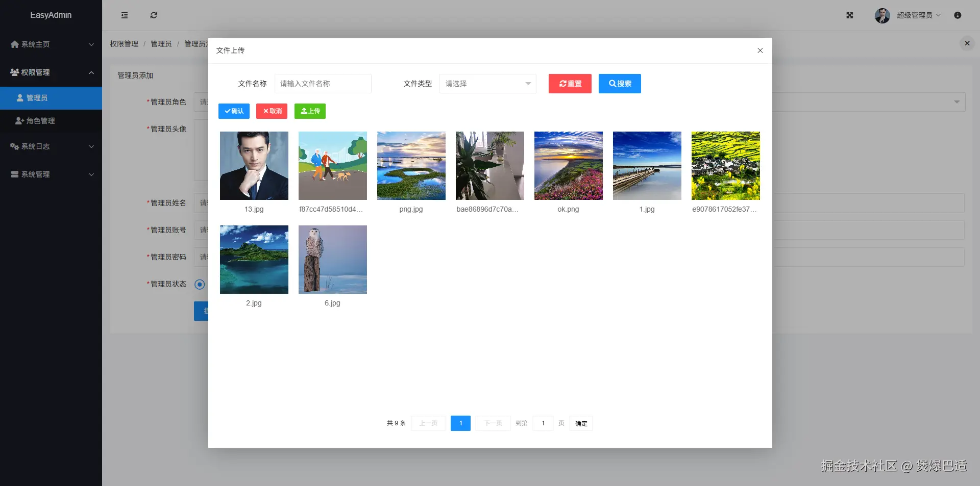Select the 2.jpg island thumbnail

point(254,260)
